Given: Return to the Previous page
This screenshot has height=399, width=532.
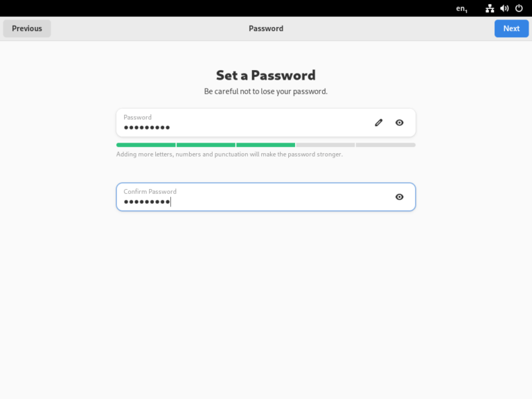Looking at the screenshot, I should coord(27,28).
